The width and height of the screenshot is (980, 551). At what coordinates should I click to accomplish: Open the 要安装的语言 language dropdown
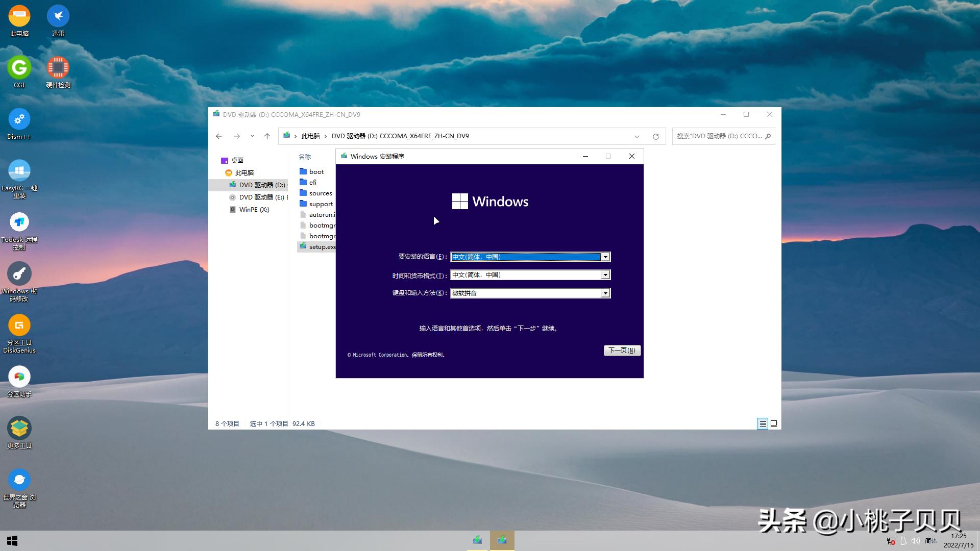pyautogui.click(x=605, y=257)
